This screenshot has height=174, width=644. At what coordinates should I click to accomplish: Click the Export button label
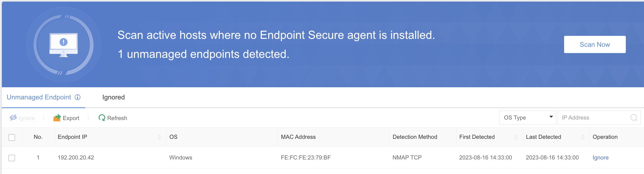point(71,118)
